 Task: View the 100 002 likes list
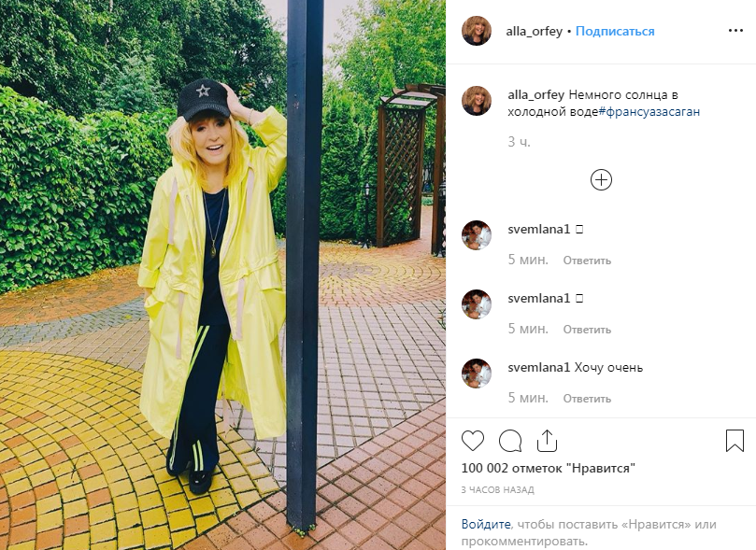point(549,468)
